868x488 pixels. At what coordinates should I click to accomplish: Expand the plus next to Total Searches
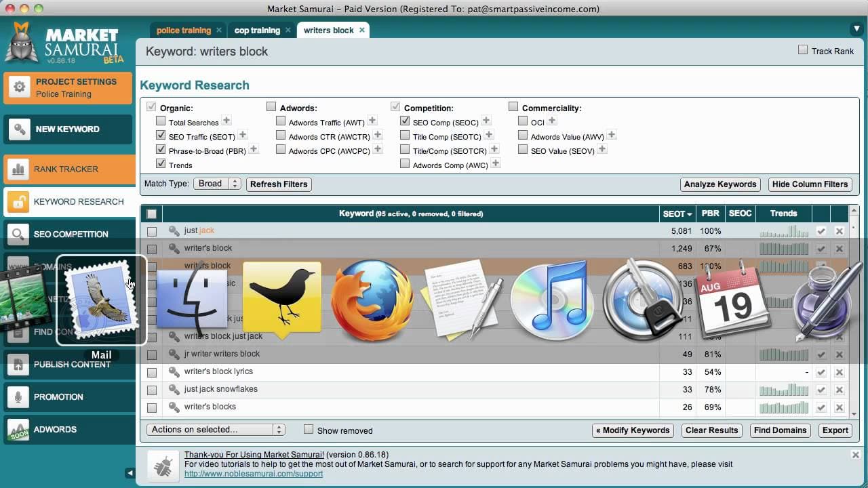pos(226,121)
